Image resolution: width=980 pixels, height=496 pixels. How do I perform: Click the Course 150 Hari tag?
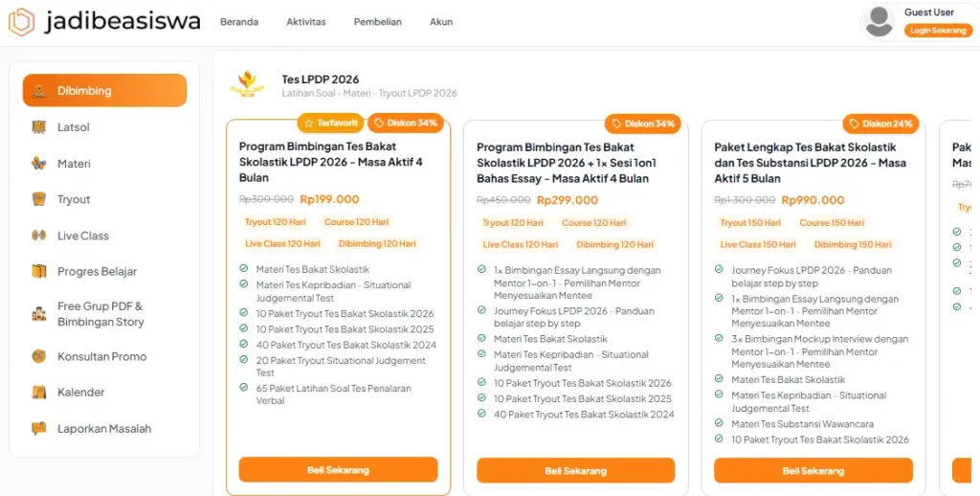click(x=832, y=223)
